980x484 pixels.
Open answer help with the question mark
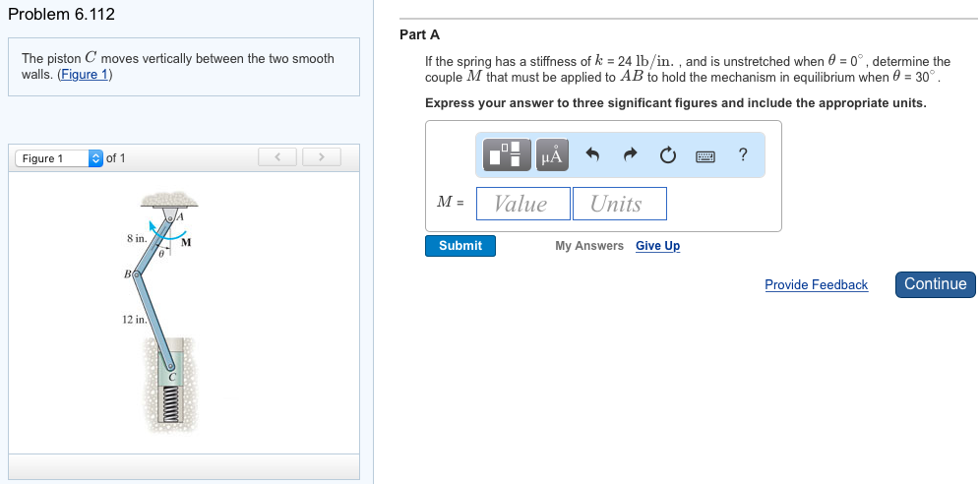pyautogui.click(x=743, y=154)
